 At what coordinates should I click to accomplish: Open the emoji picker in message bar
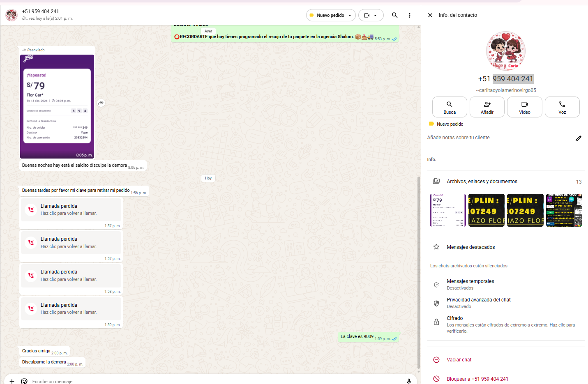24,381
